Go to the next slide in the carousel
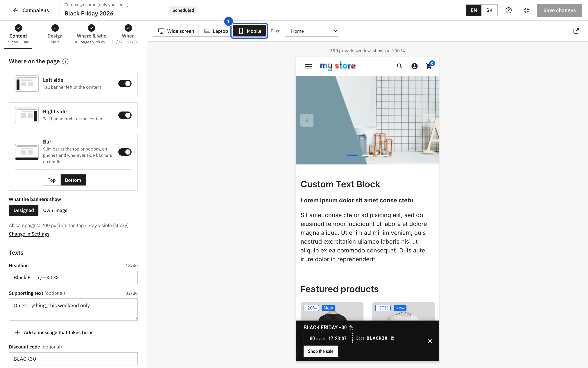 coord(429,120)
